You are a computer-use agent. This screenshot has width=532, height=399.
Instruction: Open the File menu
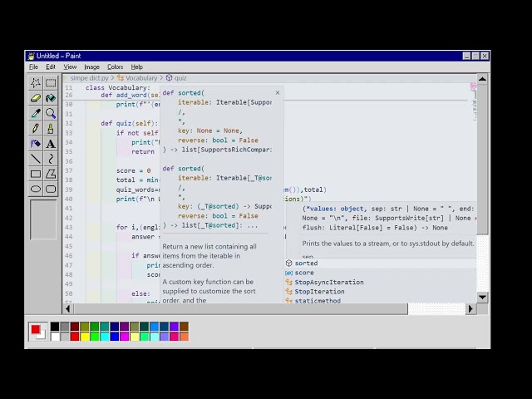pos(33,66)
